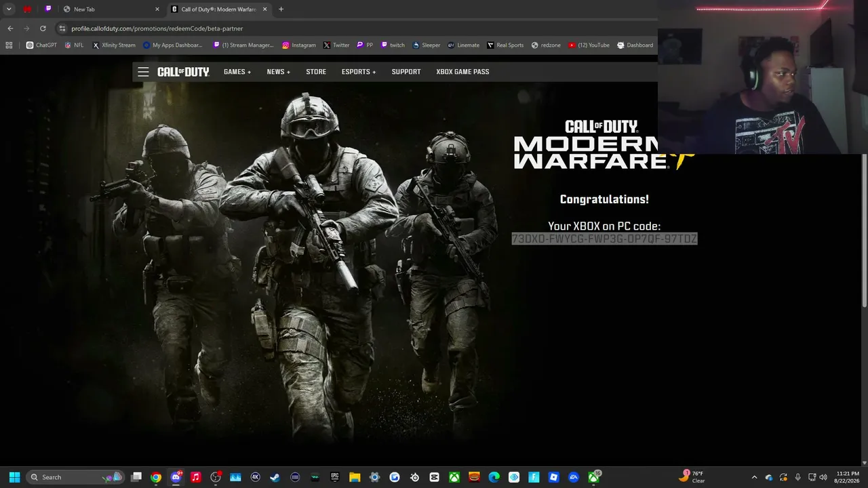This screenshot has height=488, width=868.
Task: Open the My Apps Dashboard bookmark
Action: click(x=173, y=45)
